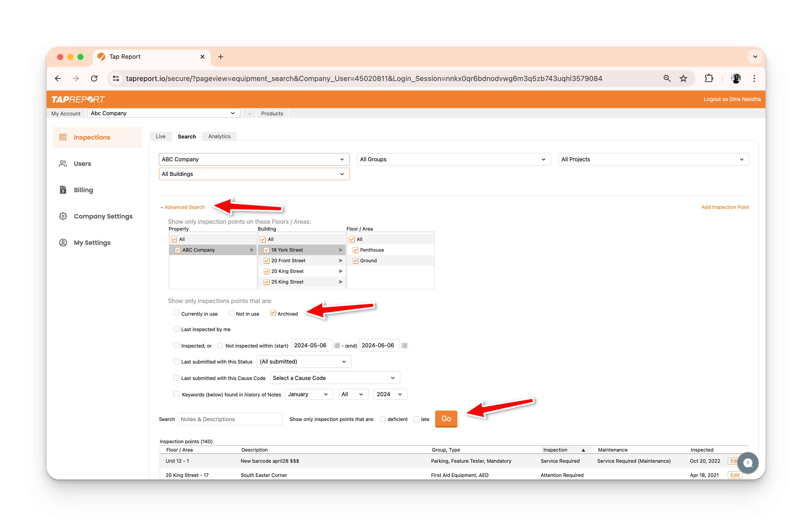Image resolution: width=812 pixels, height=526 pixels.
Task: Tick the deficient checkbox
Action: pyautogui.click(x=383, y=420)
